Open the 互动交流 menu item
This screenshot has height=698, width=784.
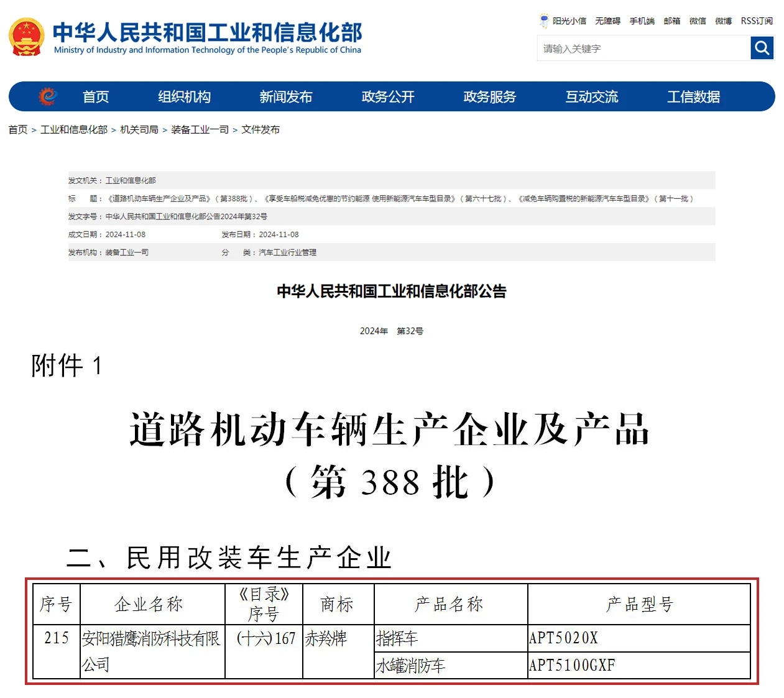[x=591, y=97]
